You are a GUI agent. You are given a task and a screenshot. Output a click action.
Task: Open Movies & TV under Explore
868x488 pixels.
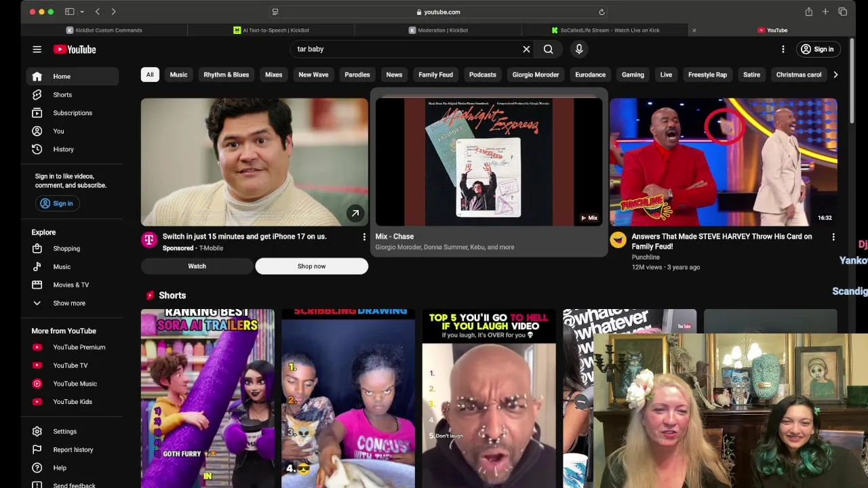[73, 285]
